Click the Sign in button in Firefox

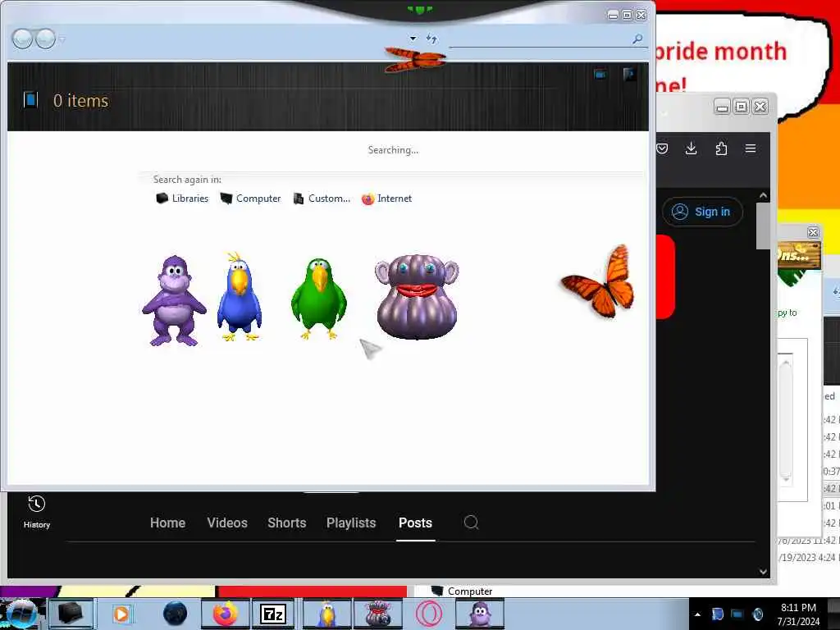(x=702, y=212)
